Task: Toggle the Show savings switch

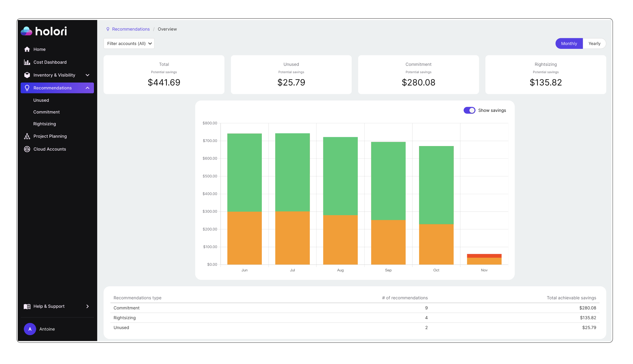Action: point(469,110)
